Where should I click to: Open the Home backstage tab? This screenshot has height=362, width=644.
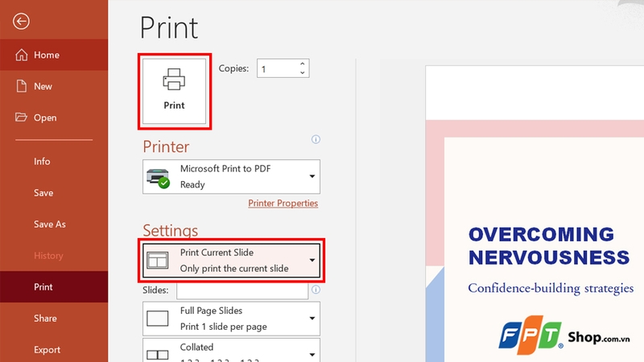click(x=54, y=55)
